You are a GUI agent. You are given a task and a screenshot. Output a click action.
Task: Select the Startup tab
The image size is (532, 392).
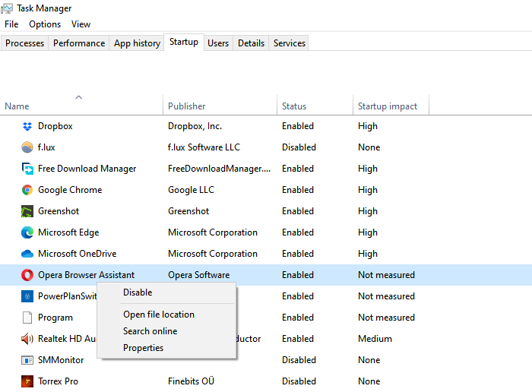click(184, 42)
